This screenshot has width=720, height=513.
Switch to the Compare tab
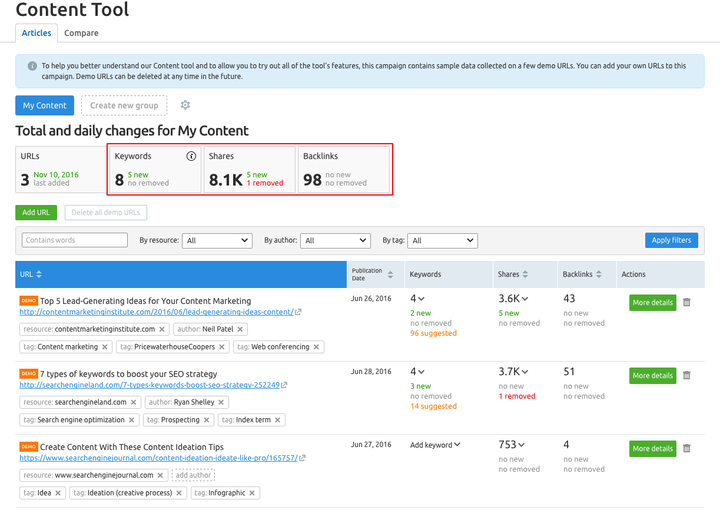pos(81,33)
